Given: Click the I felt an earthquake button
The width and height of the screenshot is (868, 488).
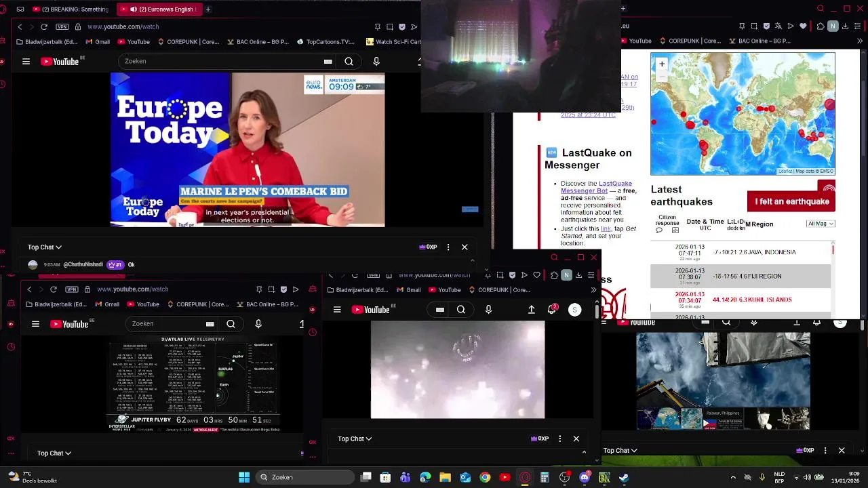Looking at the screenshot, I should point(791,201).
